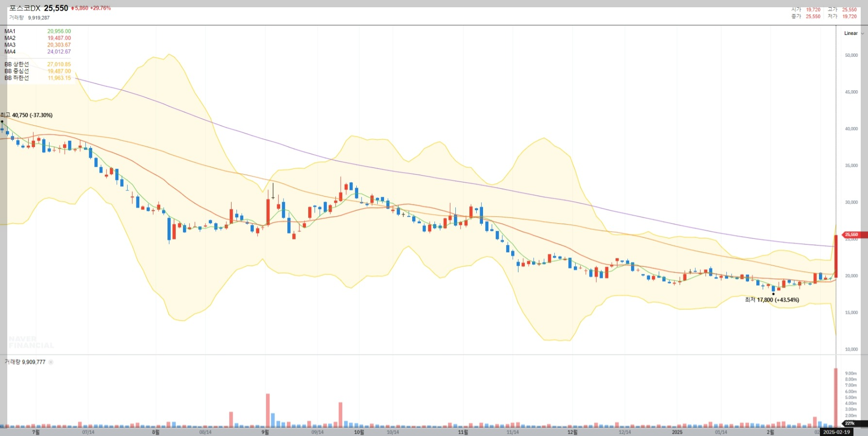Click the 50,000 price axis label

tap(851, 55)
